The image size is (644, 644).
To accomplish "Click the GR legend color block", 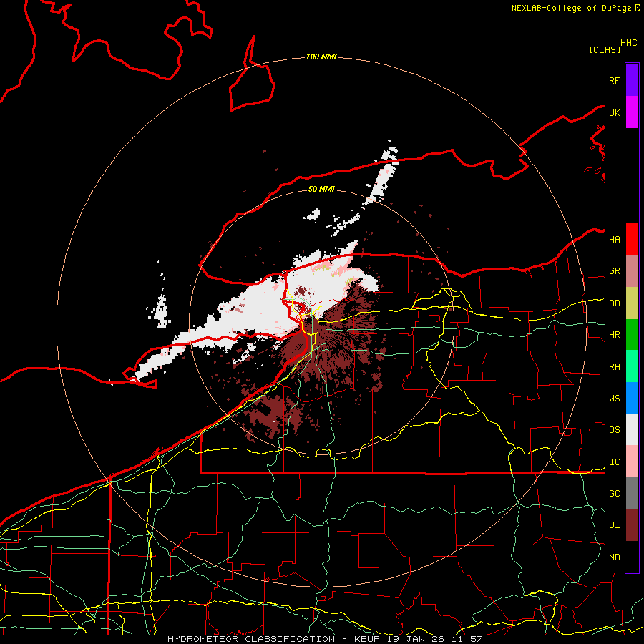I will pos(632,270).
